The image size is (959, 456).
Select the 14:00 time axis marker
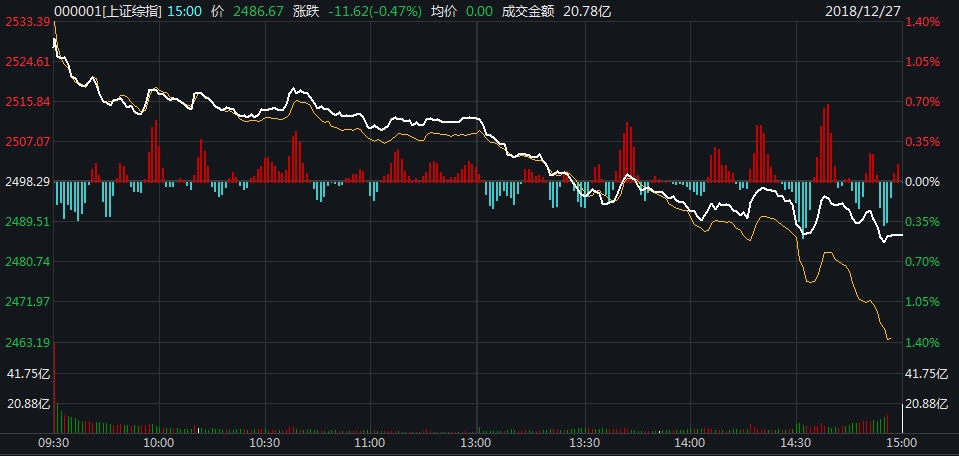[689, 442]
